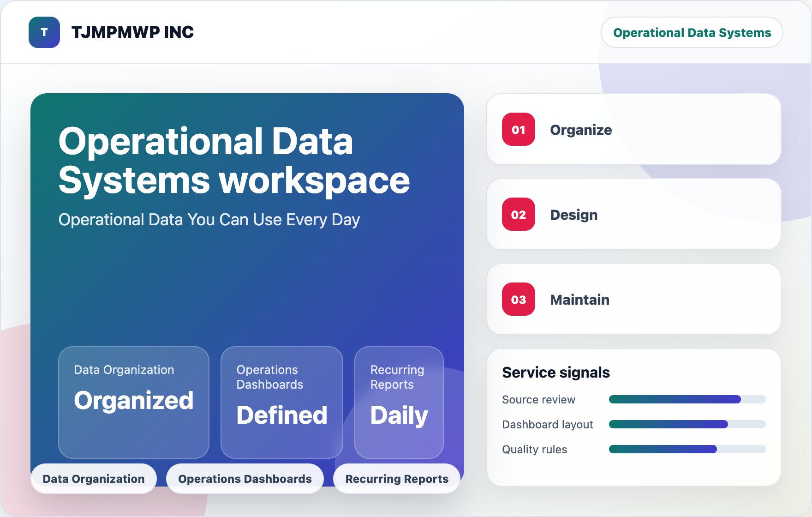
Task: Select the Data Organization chip
Action: click(x=94, y=479)
